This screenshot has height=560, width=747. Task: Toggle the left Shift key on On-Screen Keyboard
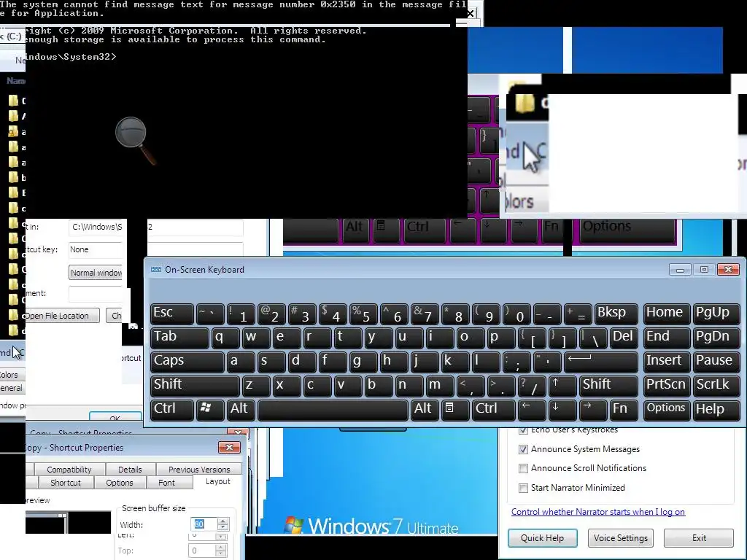[x=195, y=386]
